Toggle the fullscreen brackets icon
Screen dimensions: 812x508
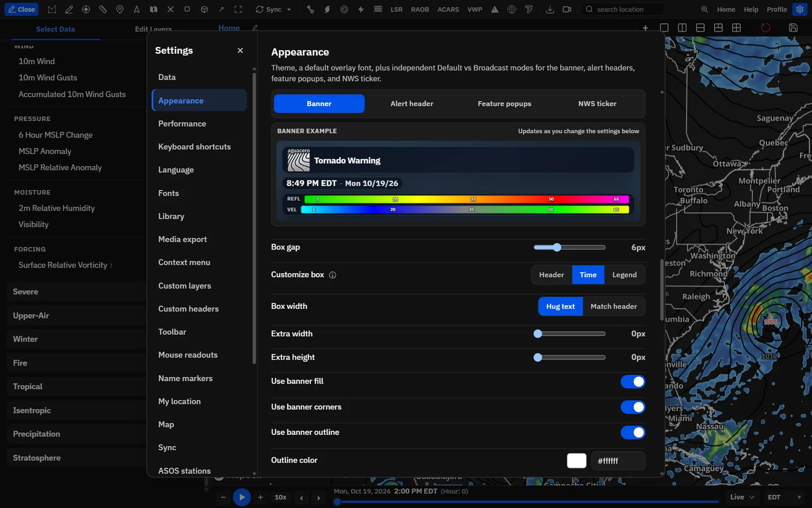pos(238,9)
